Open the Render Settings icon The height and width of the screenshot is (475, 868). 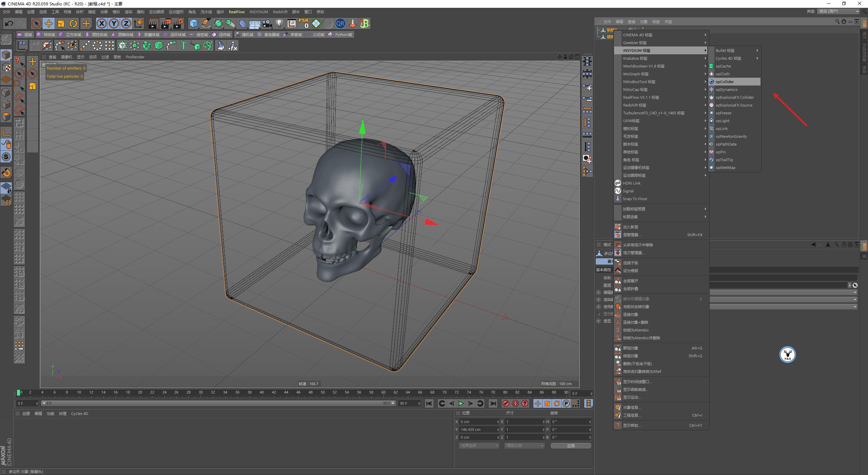pyautogui.click(x=179, y=23)
